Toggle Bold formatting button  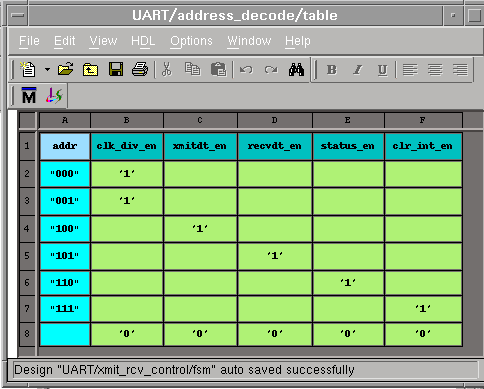click(x=332, y=70)
